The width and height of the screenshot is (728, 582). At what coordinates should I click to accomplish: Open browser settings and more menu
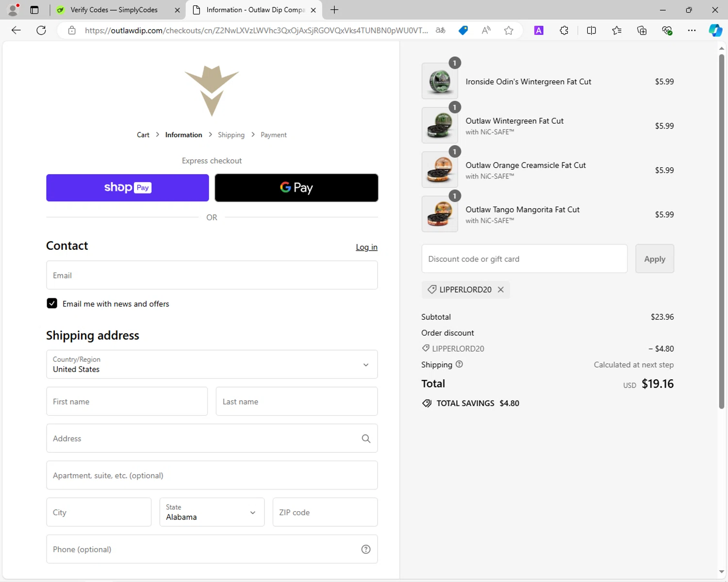pos(692,31)
